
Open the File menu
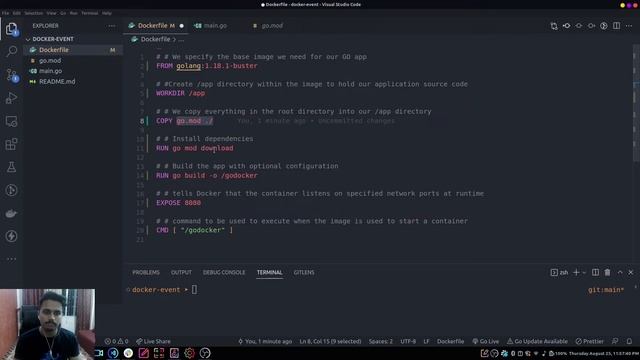[5, 13]
